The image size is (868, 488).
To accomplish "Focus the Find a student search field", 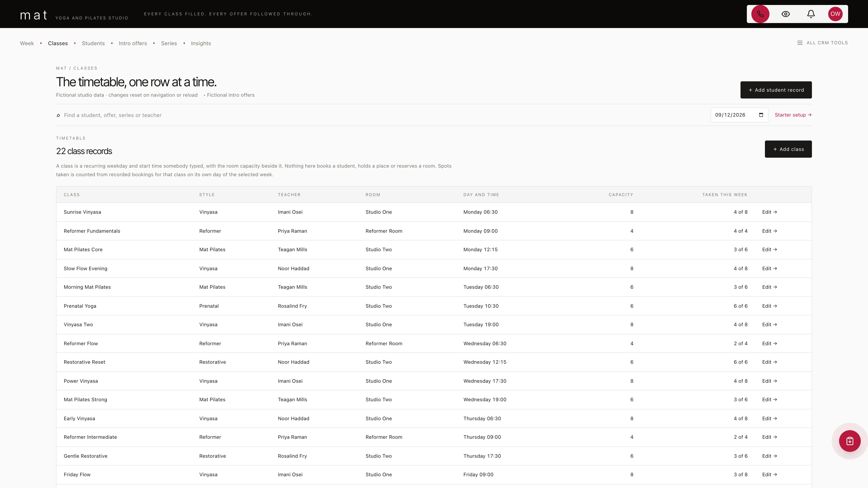I will [x=384, y=115].
